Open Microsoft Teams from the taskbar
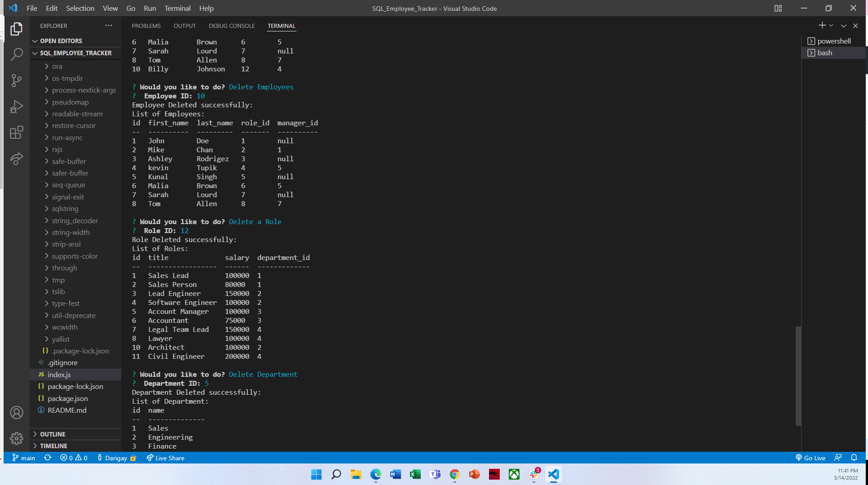 coord(435,474)
